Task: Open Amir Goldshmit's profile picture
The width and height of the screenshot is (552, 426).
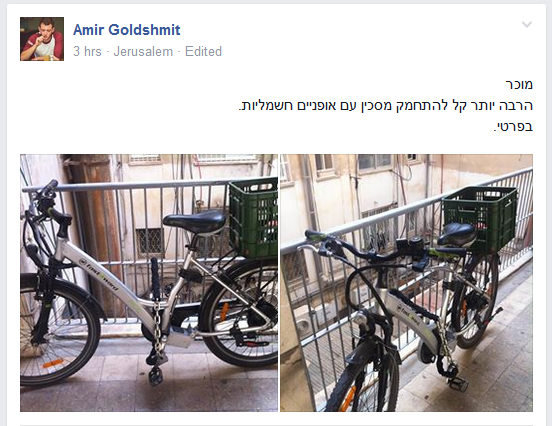Action: (42, 39)
